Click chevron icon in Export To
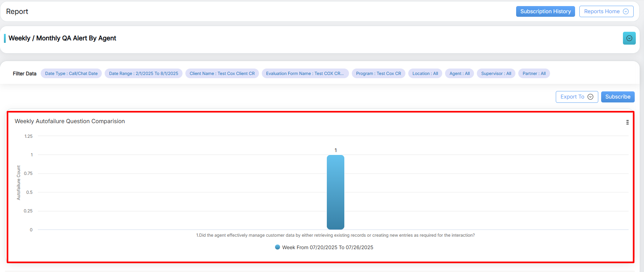Screen dimensions: 644x272 pyautogui.click(x=590, y=97)
